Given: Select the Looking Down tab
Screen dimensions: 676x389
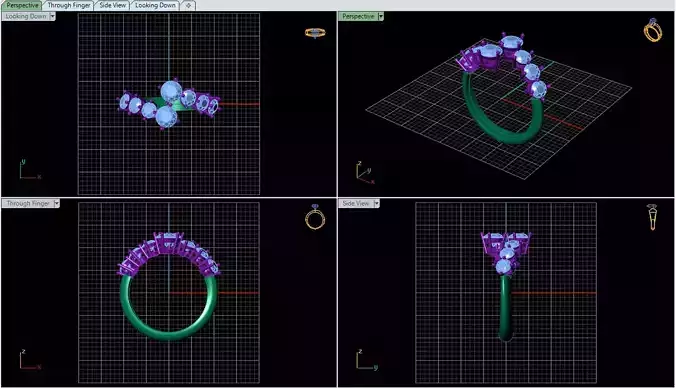Looking at the screenshot, I should point(155,5).
